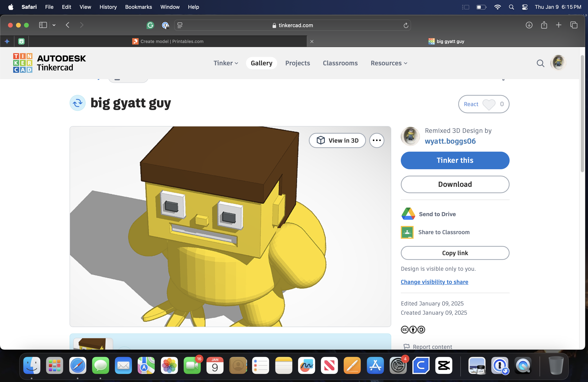Toggle the Safari sidebar icon
Image resolution: width=588 pixels, height=382 pixels.
(43, 25)
